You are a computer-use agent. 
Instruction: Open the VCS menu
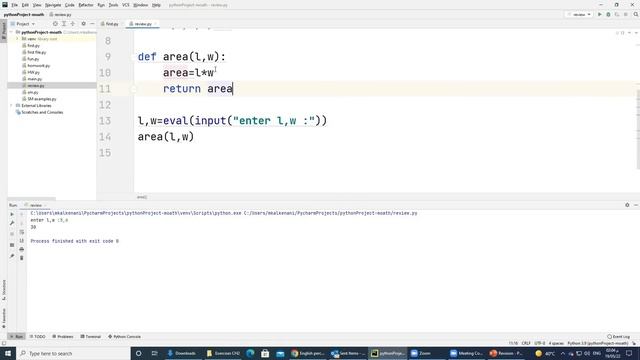[x=126, y=5]
